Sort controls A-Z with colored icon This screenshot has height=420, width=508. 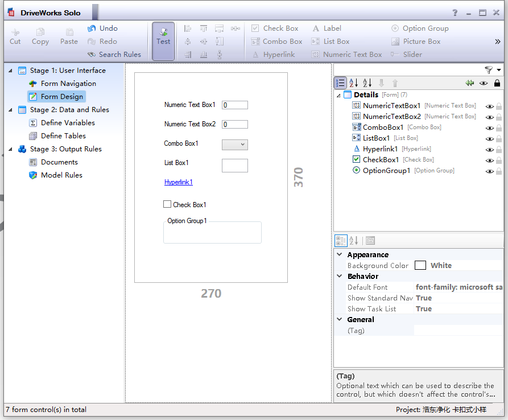[x=353, y=83]
